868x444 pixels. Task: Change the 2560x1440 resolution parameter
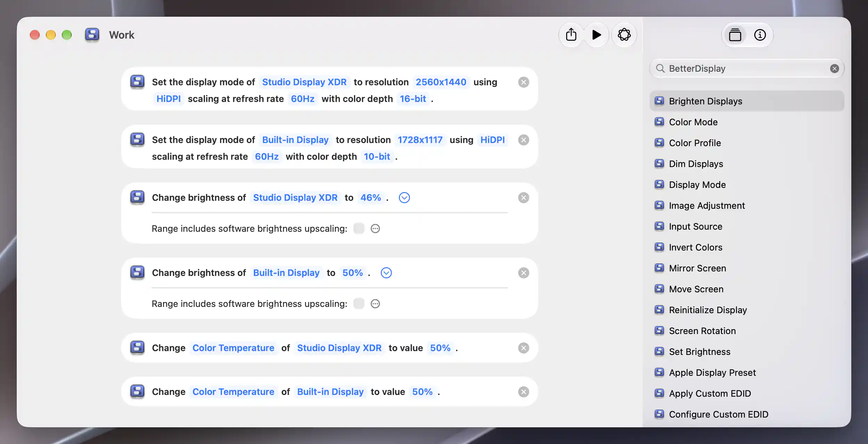441,82
